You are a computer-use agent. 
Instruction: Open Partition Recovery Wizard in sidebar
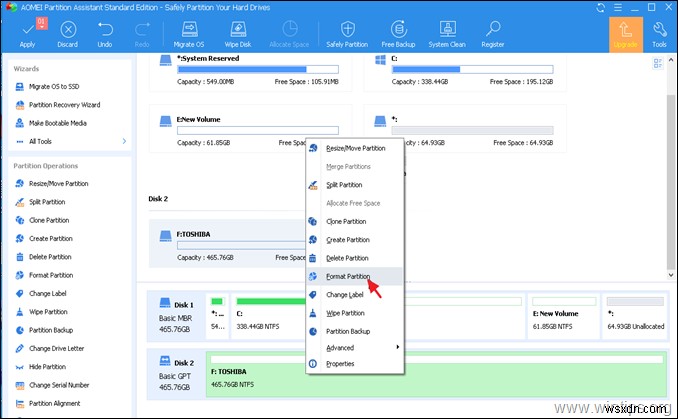tap(64, 104)
